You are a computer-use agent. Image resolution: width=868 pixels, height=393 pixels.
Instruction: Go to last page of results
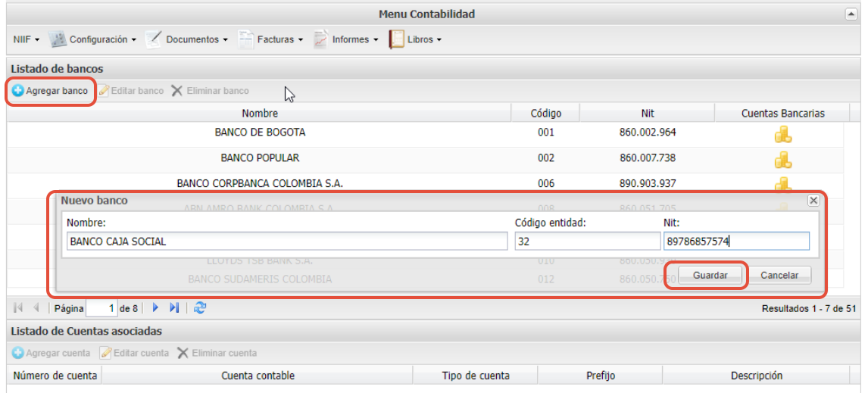point(173,307)
